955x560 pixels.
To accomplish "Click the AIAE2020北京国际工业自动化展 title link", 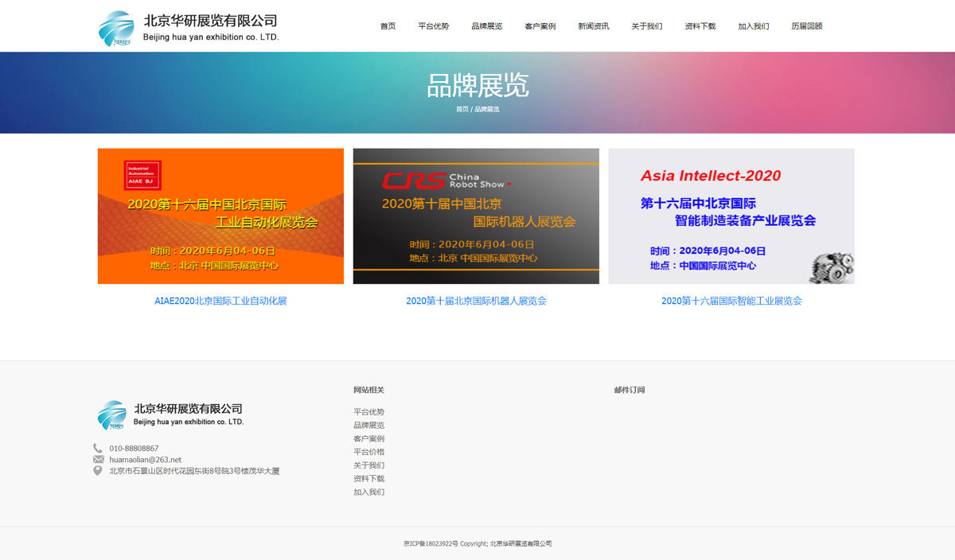I will pyautogui.click(x=220, y=301).
